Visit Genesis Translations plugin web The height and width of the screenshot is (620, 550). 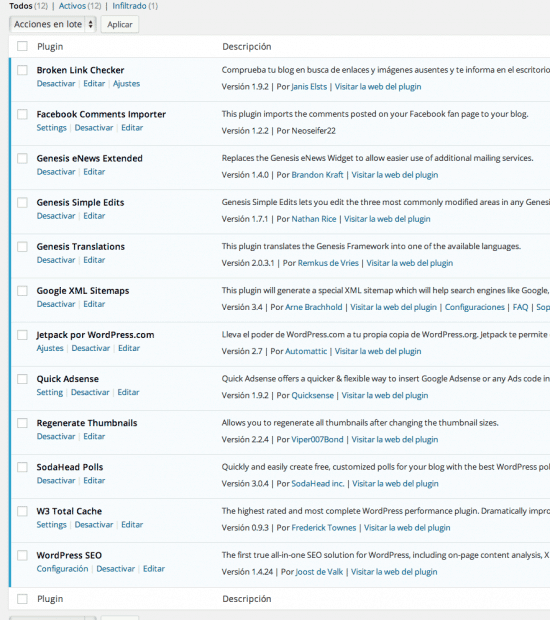410,263
